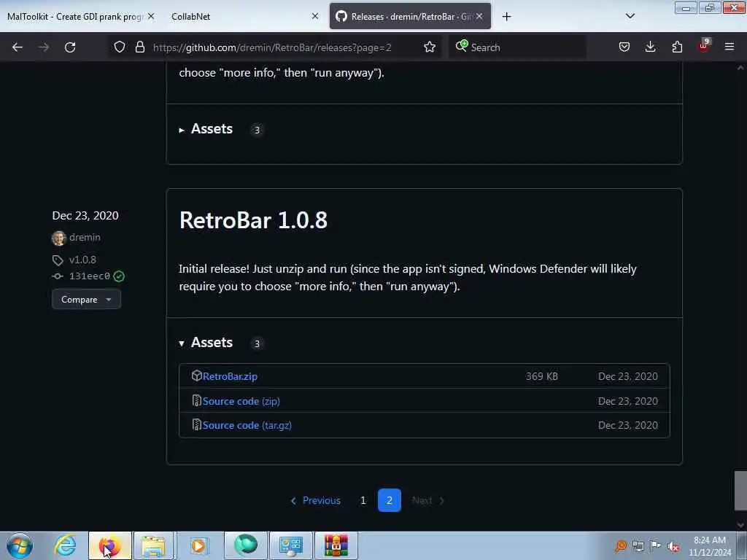Open a new browser tab

(x=506, y=17)
